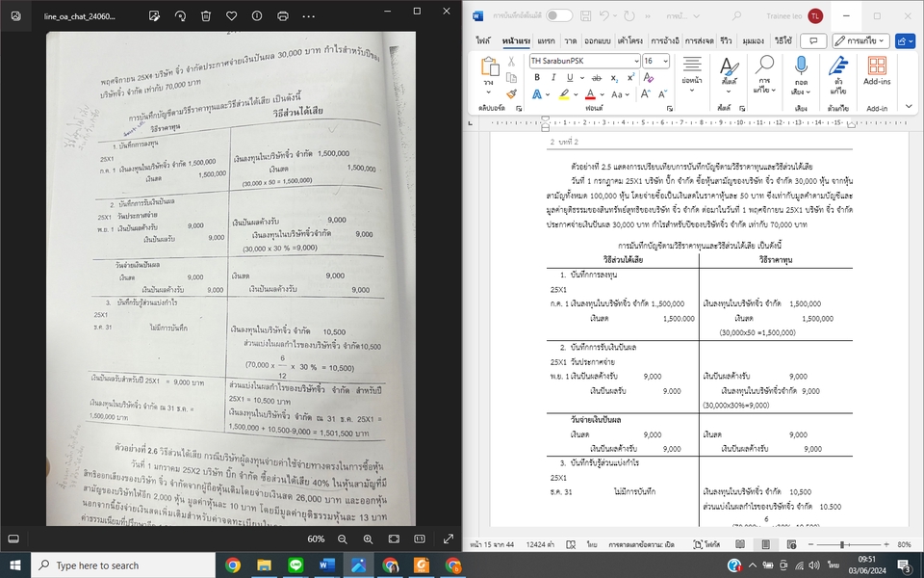The image size is (924, 578).
Task: Click the Paste clipboard icon
Action: point(489,66)
